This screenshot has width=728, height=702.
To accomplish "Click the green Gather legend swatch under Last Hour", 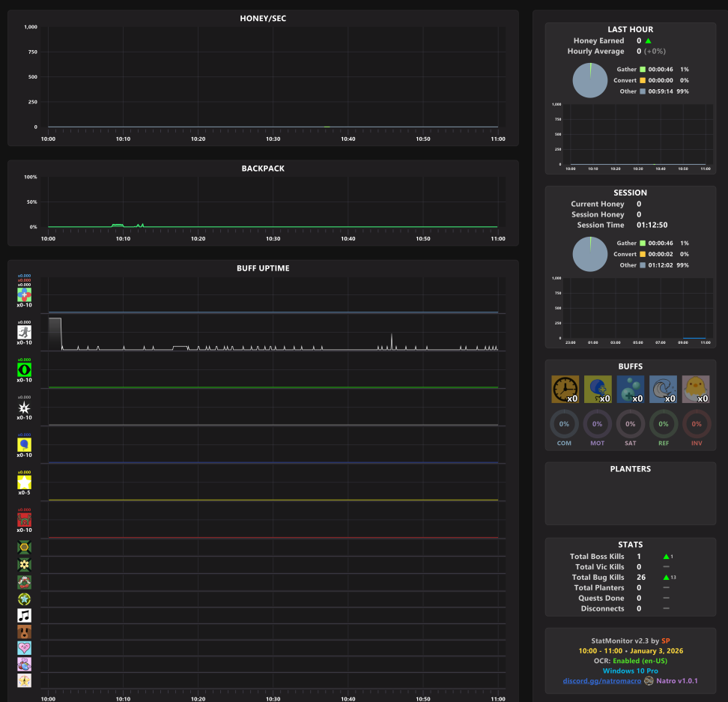I will [643, 69].
